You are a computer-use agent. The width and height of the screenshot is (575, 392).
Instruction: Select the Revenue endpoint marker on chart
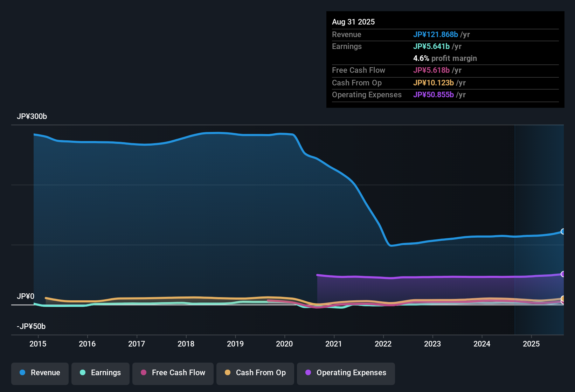[563, 231]
